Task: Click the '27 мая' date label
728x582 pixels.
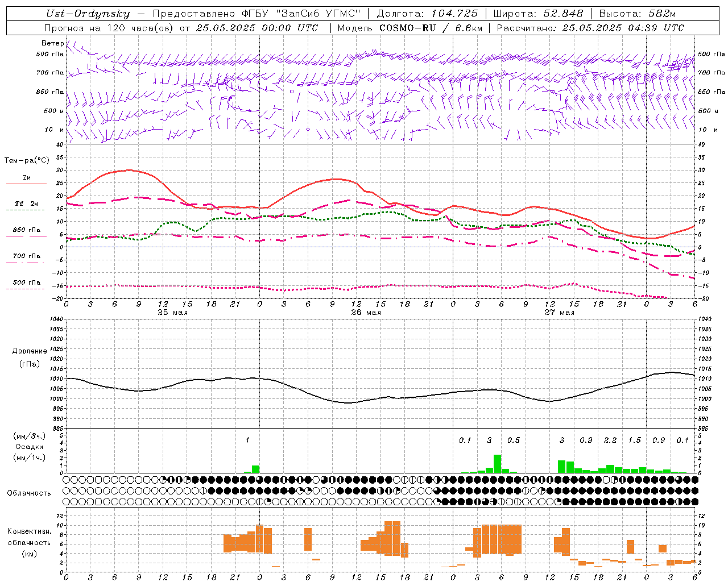Action: click(x=559, y=313)
